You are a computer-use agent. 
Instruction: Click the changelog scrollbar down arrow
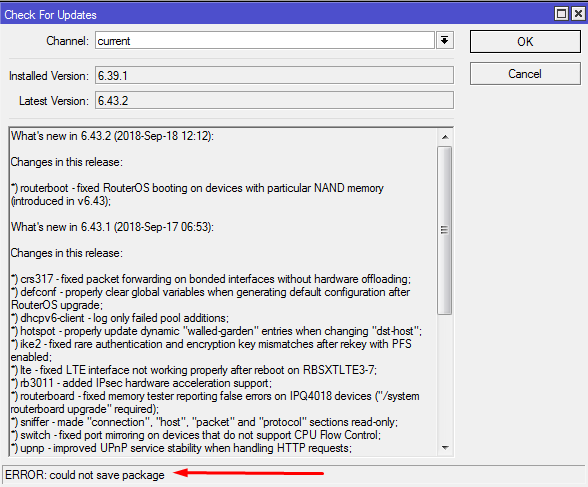[445, 448]
